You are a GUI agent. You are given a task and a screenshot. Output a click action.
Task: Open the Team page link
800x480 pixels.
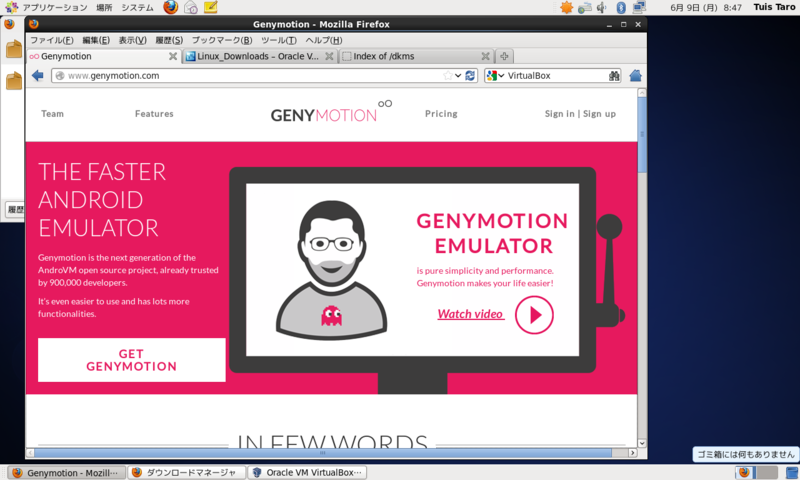pos(53,114)
